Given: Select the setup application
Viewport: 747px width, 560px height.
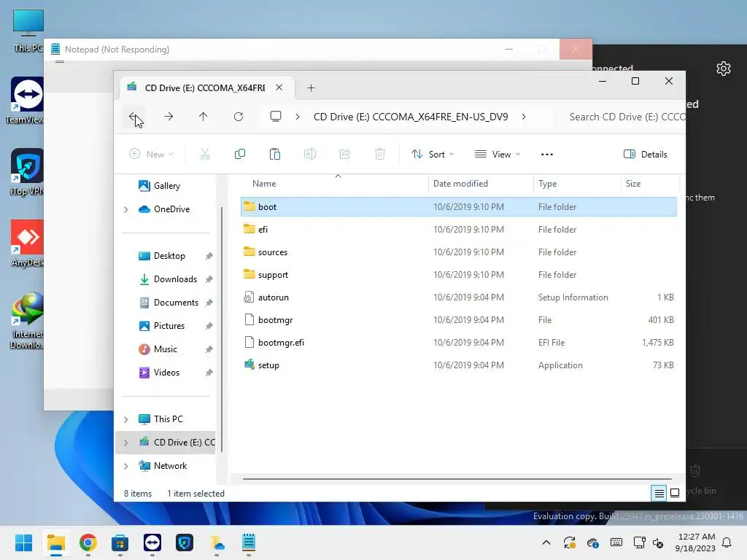Looking at the screenshot, I should 459,365.
